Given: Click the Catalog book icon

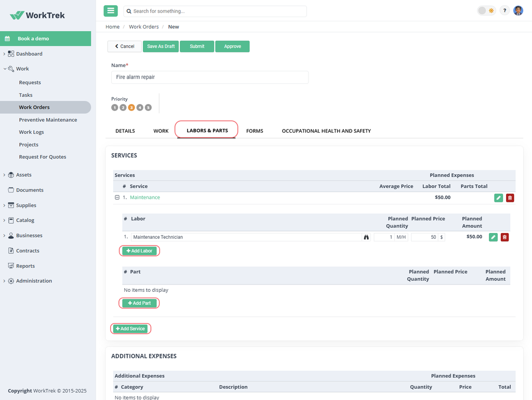Looking at the screenshot, I should pyautogui.click(x=11, y=220).
